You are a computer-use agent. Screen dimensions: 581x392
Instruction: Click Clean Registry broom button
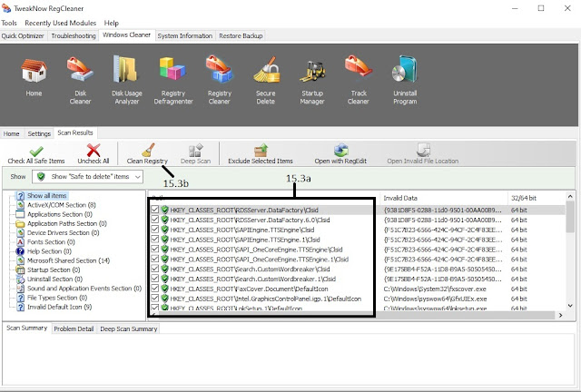click(147, 153)
